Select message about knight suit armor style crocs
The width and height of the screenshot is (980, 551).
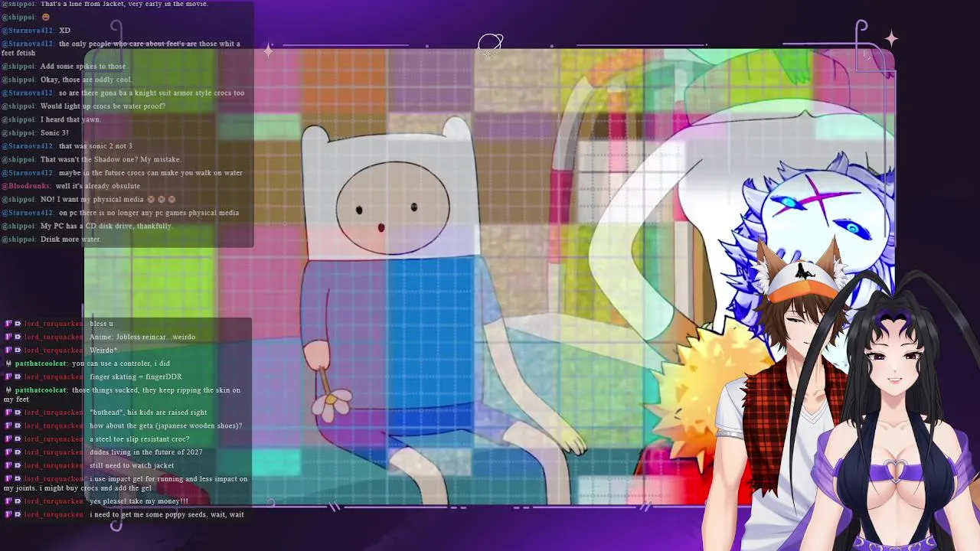pyautogui.click(x=152, y=93)
